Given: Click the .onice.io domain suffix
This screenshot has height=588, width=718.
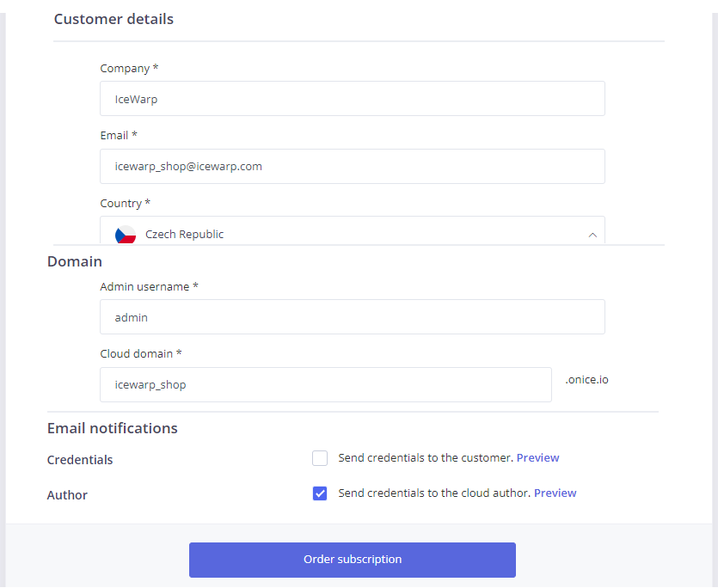Looking at the screenshot, I should click(x=586, y=379).
